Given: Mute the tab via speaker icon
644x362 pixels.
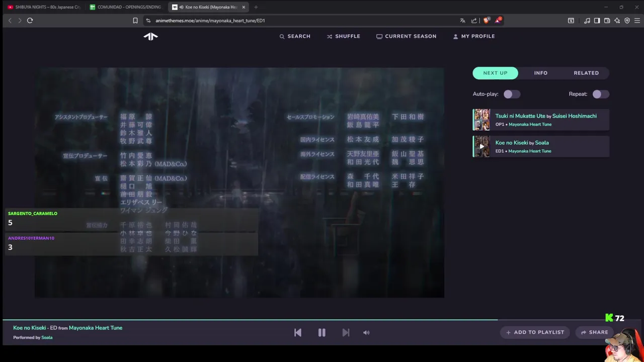Looking at the screenshot, I should tap(181, 7).
